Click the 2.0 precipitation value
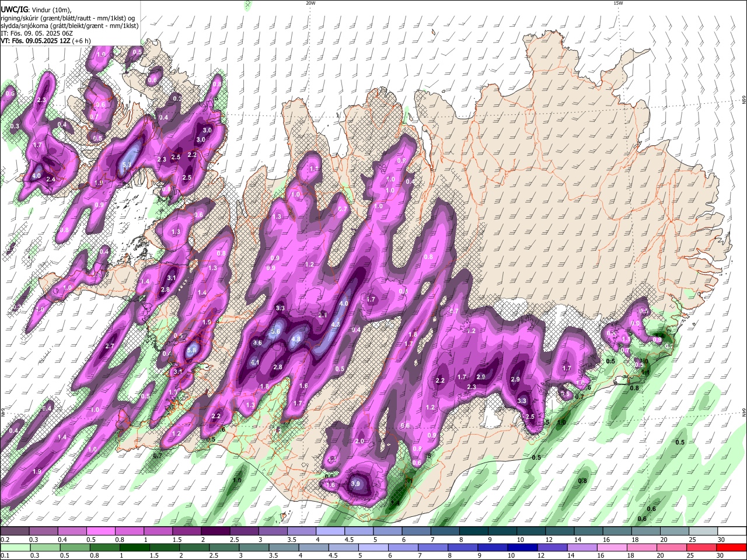This screenshot has height=560, width=747. (359, 442)
